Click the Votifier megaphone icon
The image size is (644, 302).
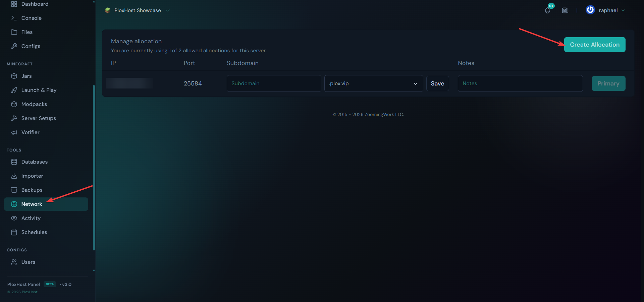coord(14,132)
